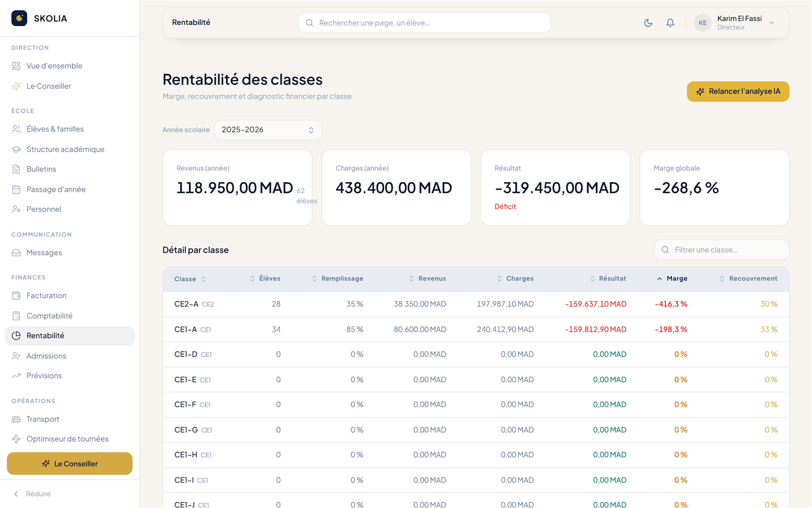
Task: Open Optimiseur de tournées icon
Action: [x=16, y=439]
